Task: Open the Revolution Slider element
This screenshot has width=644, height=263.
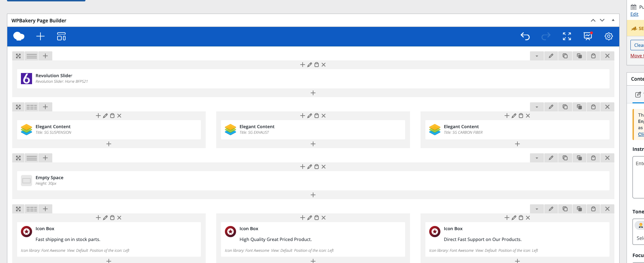Action: (x=313, y=79)
